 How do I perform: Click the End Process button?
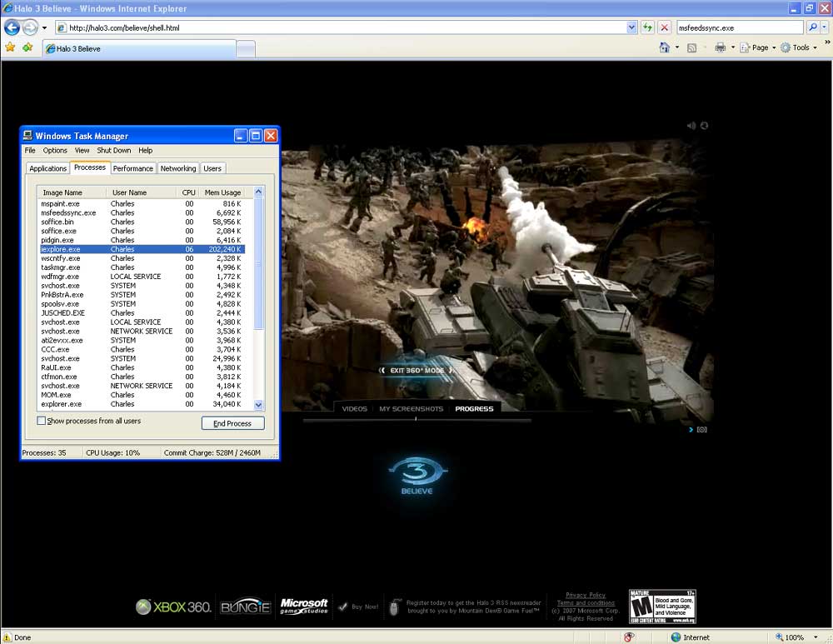coord(232,423)
